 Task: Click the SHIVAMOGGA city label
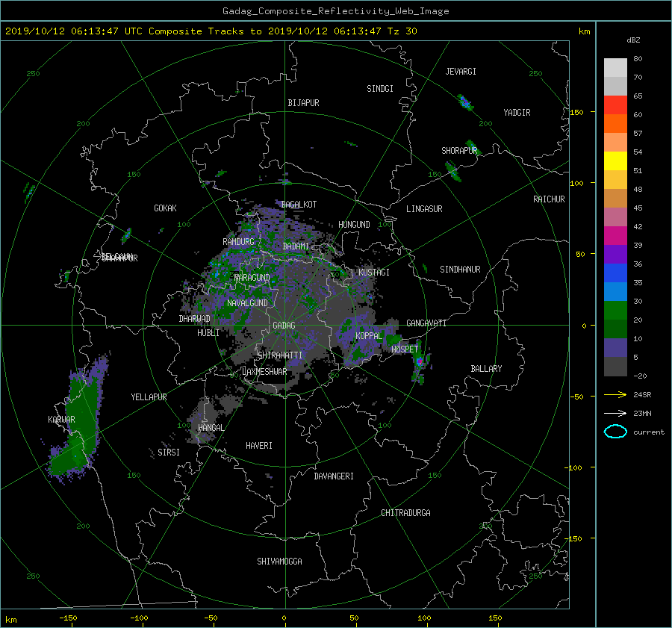[x=279, y=562]
